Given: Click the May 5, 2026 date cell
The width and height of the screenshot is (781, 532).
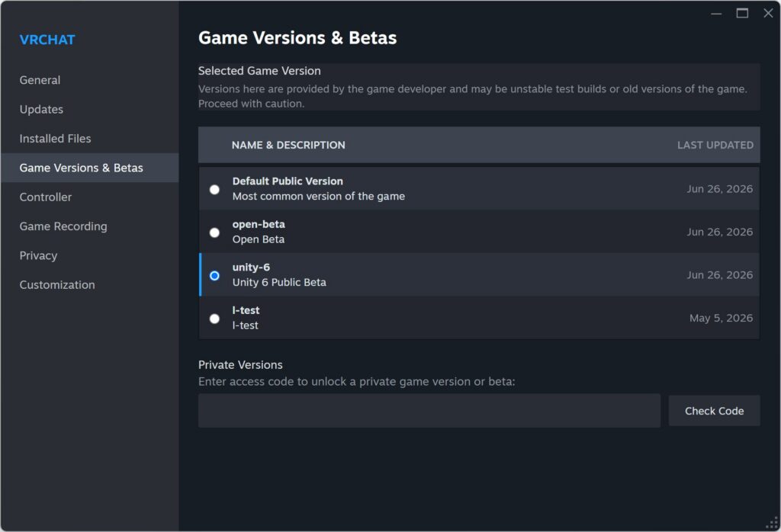Looking at the screenshot, I should pos(721,318).
